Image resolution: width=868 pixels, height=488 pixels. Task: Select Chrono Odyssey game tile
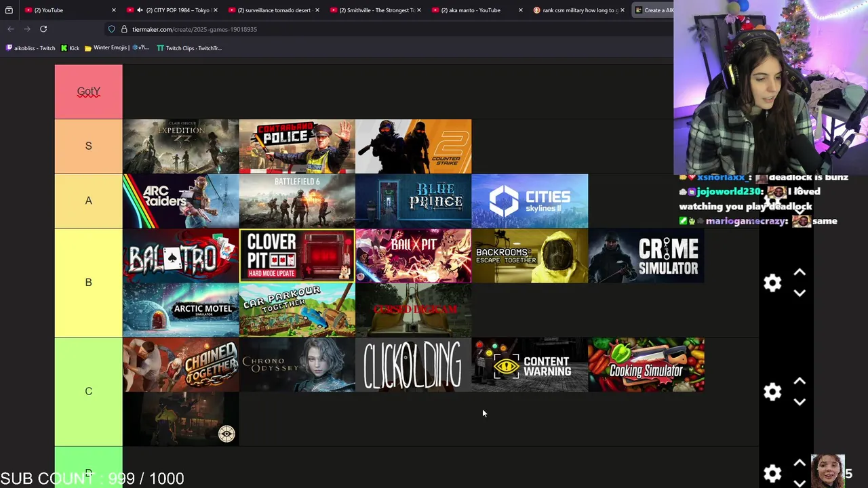point(297,365)
